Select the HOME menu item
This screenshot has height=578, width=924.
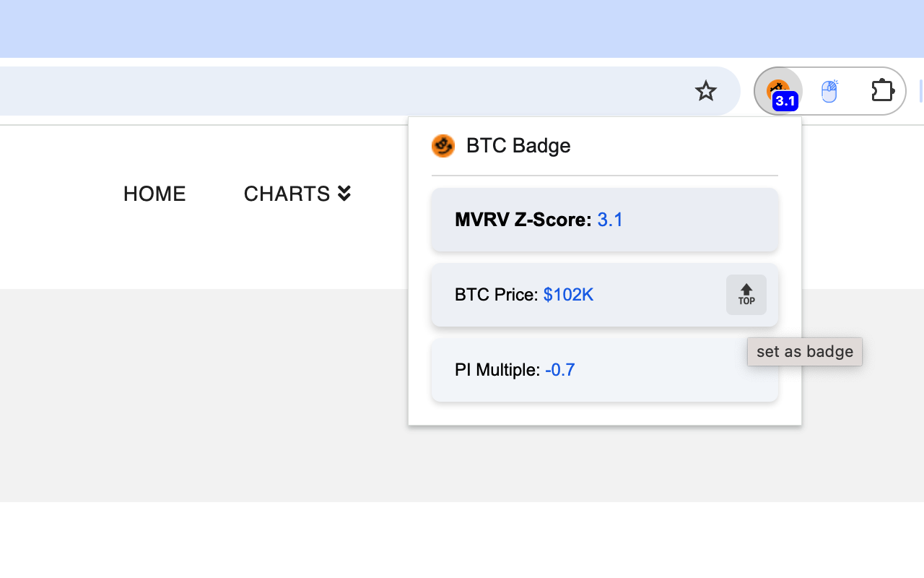click(154, 194)
